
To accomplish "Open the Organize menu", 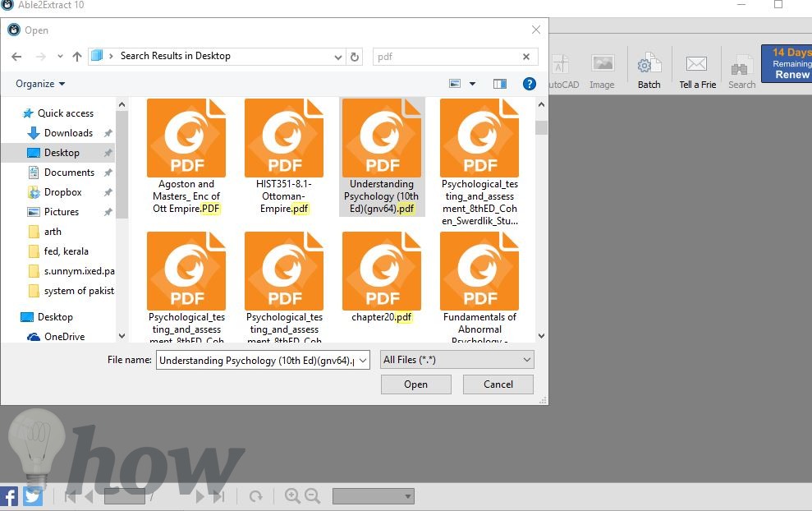I will pyautogui.click(x=40, y=84).
